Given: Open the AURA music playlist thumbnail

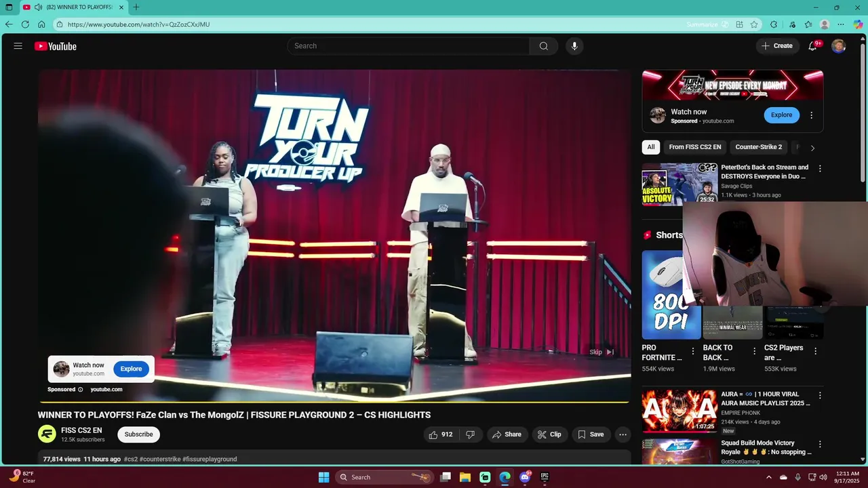Looking at the screenshot, I should [679, 410].
